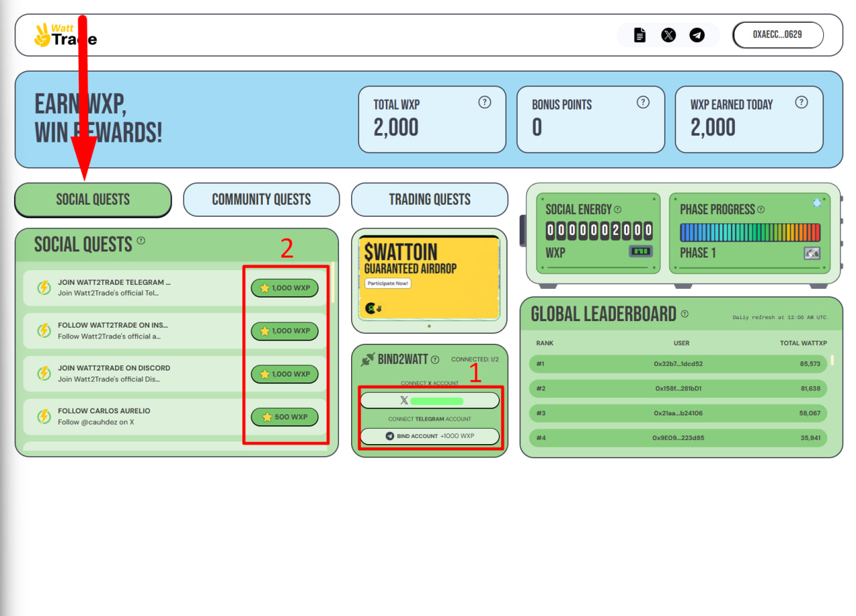Select the Social Quests tab
Viewport: 856px width, 616px height.
tap(93, 199)
